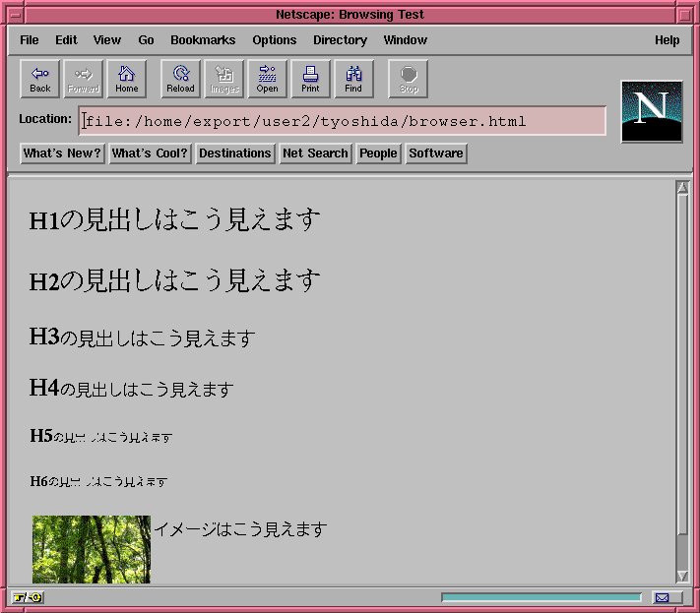The image size is (700, 613).
Task: Click the security key status icon
Action: (x=28, y=597)
